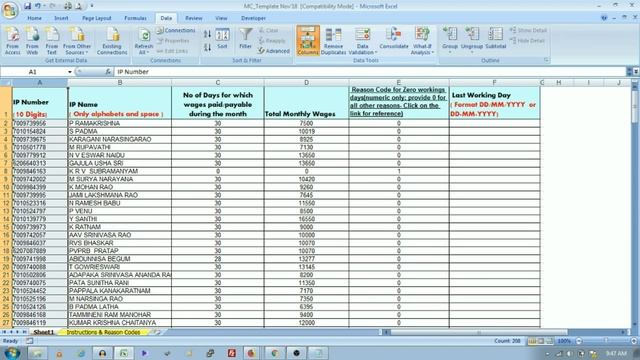
Task: Open From Other Sources menu
Action: (x=77, y=41)
